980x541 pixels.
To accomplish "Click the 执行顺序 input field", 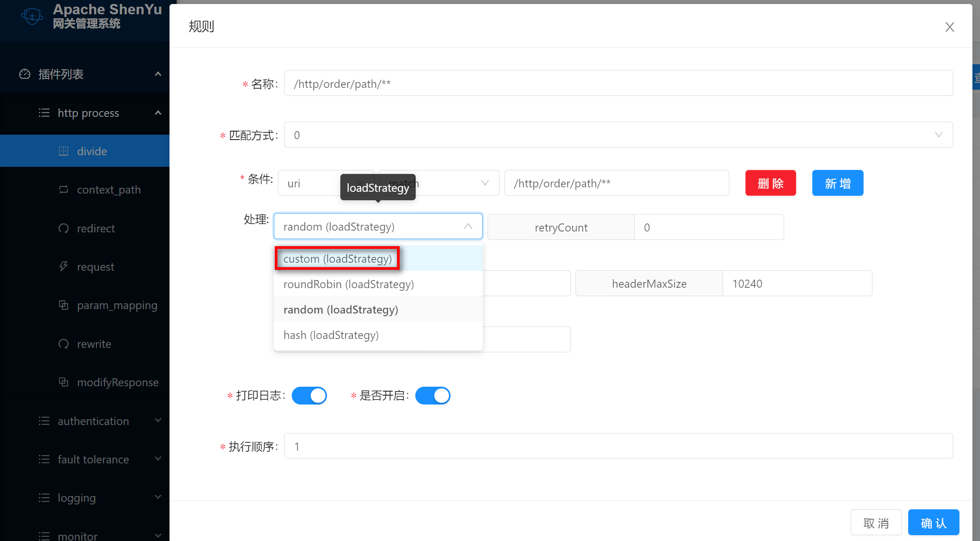I will (618, 446).
